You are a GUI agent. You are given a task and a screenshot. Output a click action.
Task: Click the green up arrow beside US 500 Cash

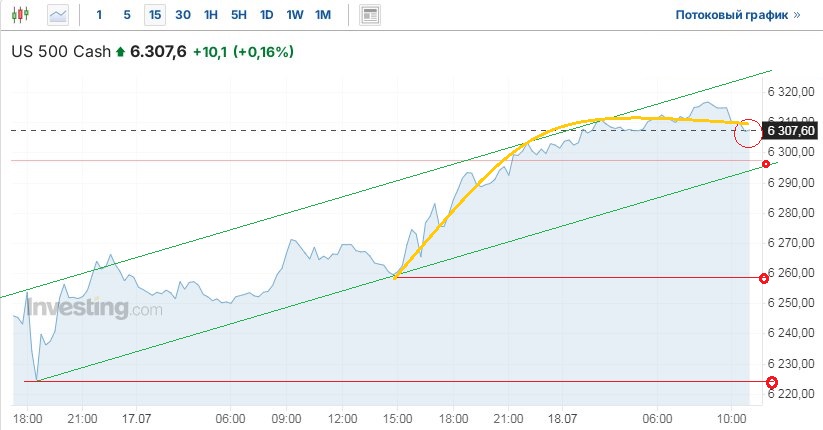click(x=121, y=52)
